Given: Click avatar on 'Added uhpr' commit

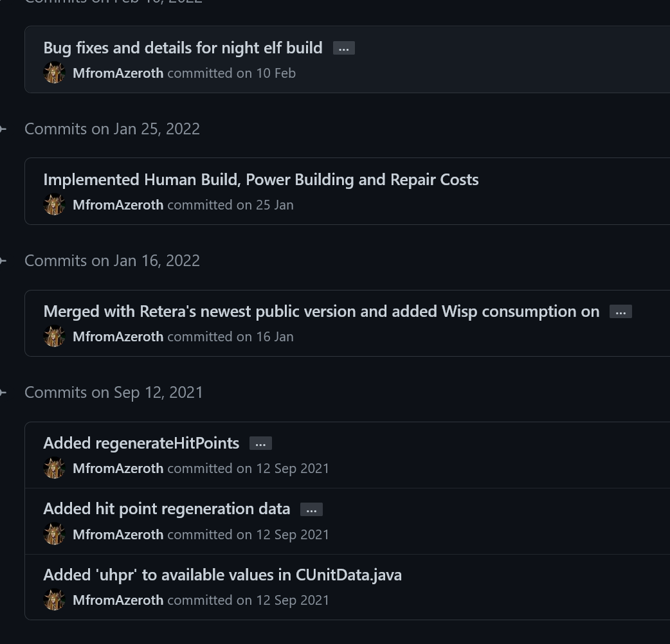Looking at the screenshot, I should point(54,600).
